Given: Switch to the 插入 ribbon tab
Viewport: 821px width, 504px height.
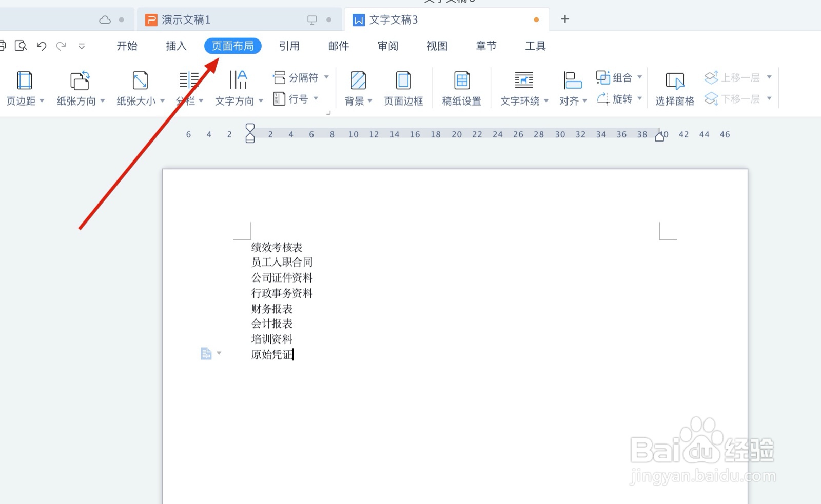Looking at the screenshot, I should [176, 46].
